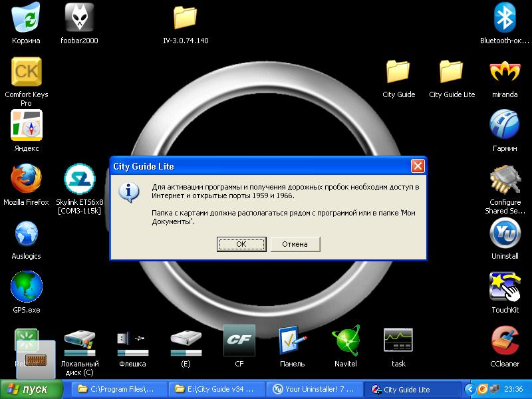Open the City Guide Lite folder
The width and height of the screenshot is (532, 399).
tap(452, 72)
